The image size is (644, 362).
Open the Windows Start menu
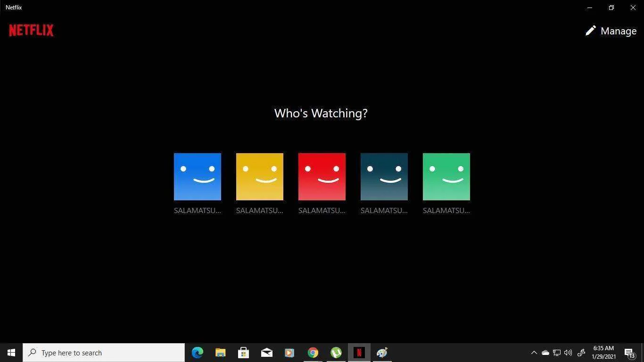(x=11, y=353)
